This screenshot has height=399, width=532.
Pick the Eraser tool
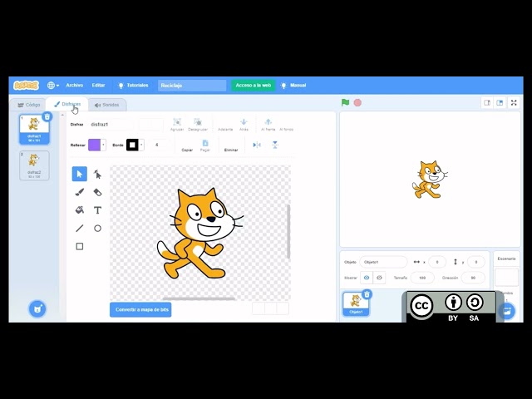[x=97, y=192]
